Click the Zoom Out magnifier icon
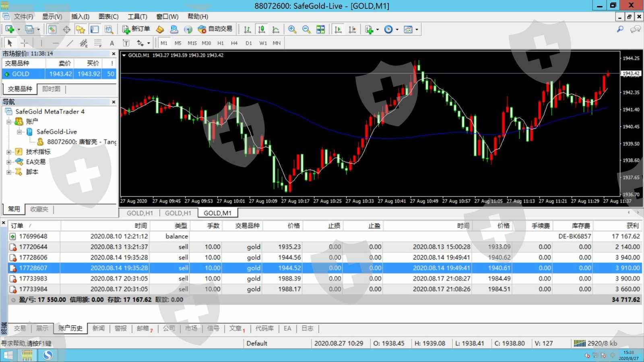Screen dimensions: 644x362 306,29
